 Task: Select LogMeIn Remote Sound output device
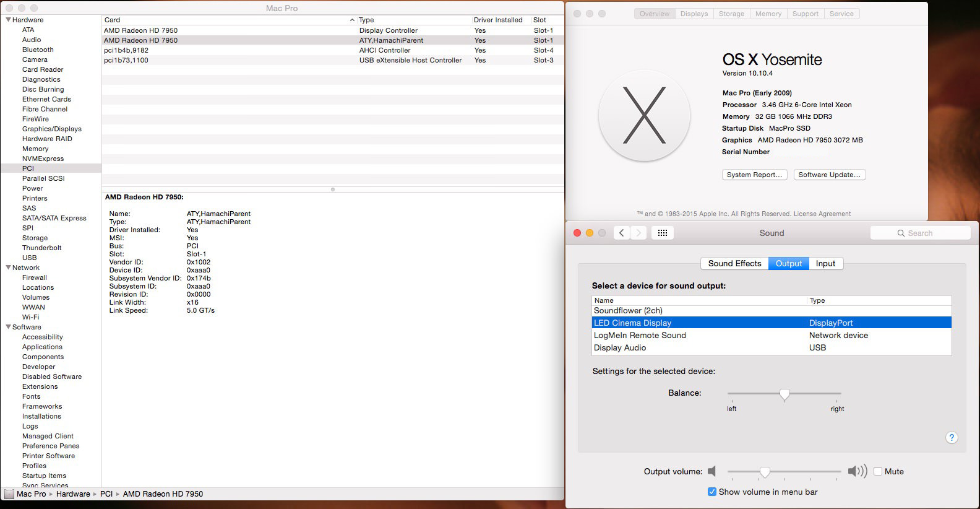coord(772,335)
